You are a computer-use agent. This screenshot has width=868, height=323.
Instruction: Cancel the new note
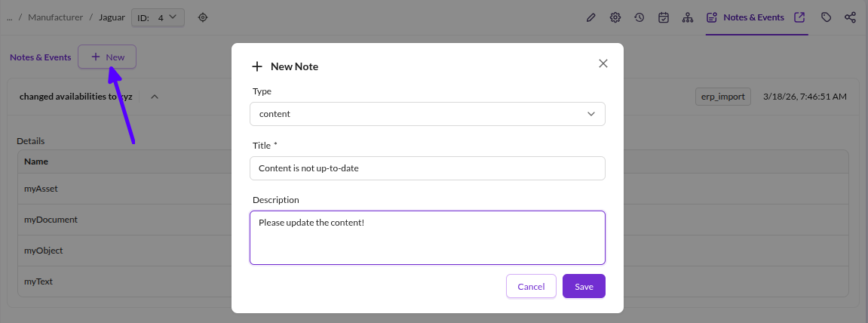pyautogui.click(x=531, y=287)
